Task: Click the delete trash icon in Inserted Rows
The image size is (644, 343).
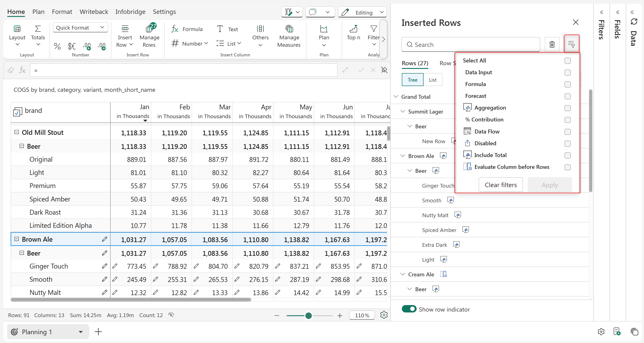Action: 552,44
